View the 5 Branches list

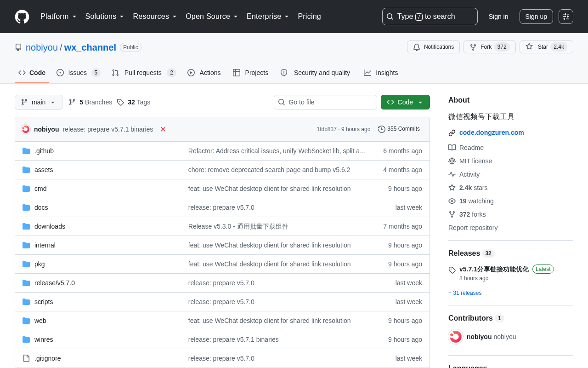(90, 102)
